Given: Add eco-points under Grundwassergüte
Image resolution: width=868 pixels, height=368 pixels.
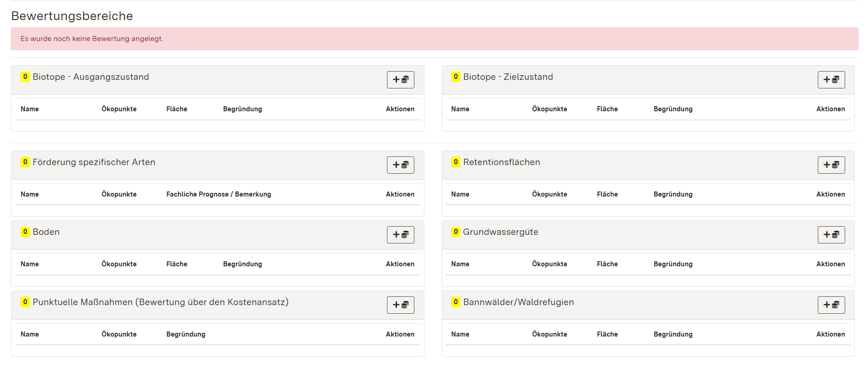Looking at the screenshot, I should [831, 235].
